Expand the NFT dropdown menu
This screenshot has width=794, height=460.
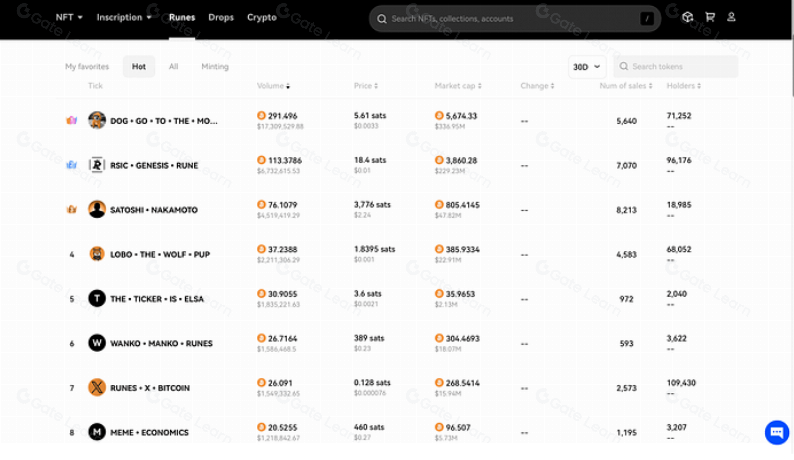coord(69,17)
